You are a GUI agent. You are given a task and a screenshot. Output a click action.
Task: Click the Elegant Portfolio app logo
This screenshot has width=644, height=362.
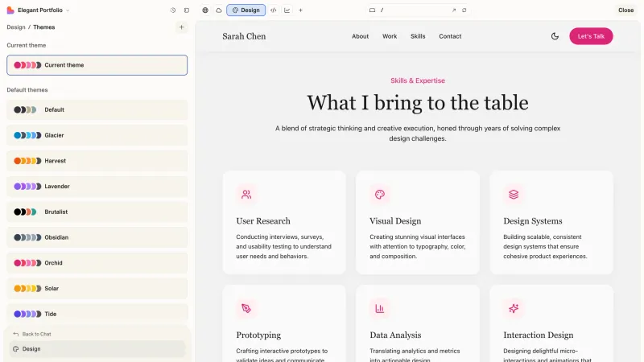pyautogui.click(x=10, y=10)
